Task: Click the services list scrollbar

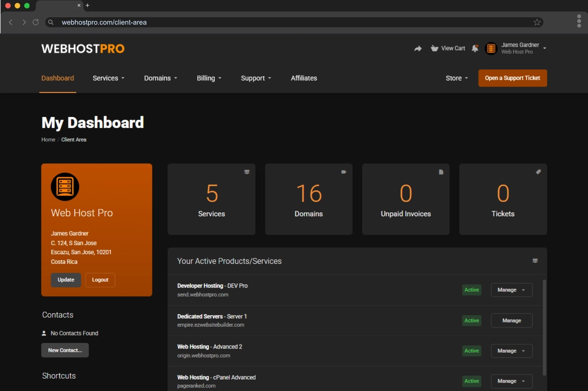Action: [x=544, y=328]
